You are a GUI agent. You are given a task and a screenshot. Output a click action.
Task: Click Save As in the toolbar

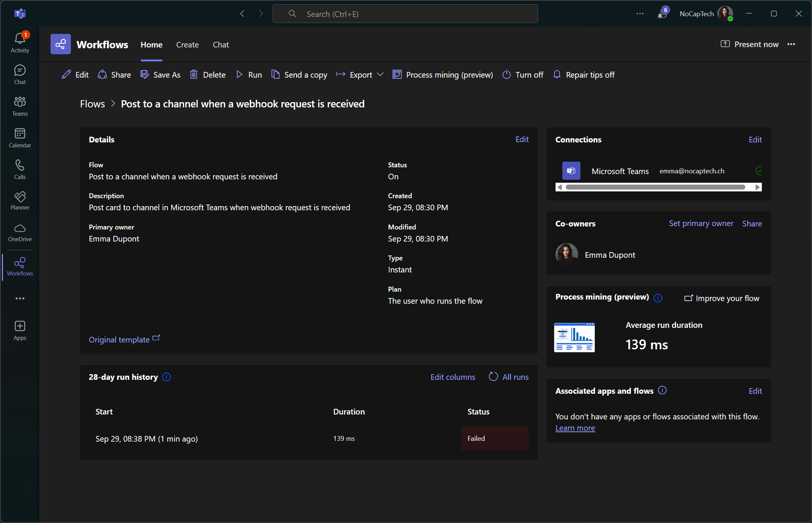click(x=160, y=75)
